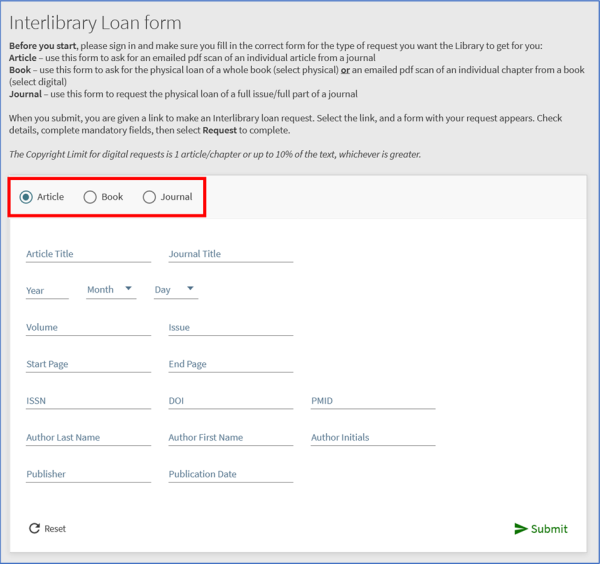Click into the Year field
The height and width of the screenshot is (564, 600).
[x=47, y=291]
